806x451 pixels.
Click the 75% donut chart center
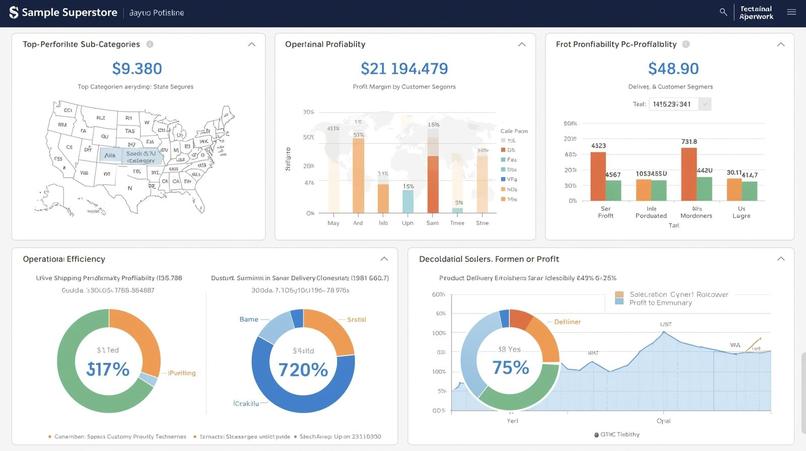[510, 360]
